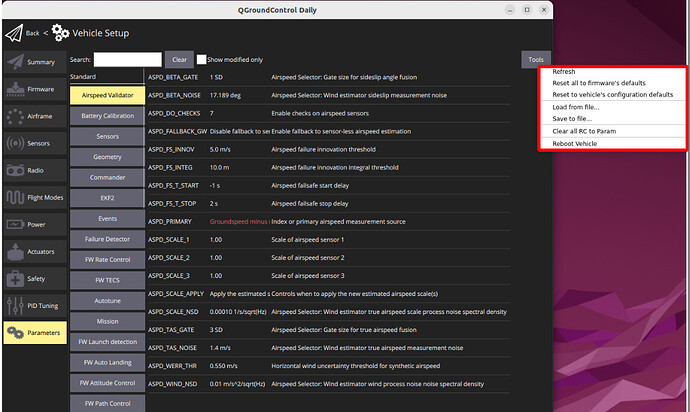The width and height of the screenshot is (690, 412).
Task: Open the FW Attitude Control group
Action: tap(107, 383)
